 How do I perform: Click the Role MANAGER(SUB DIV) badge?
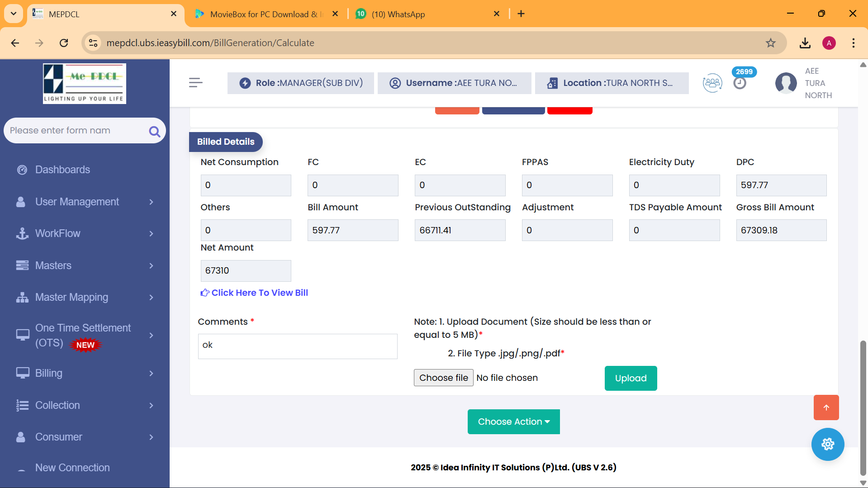click(301, 83)
